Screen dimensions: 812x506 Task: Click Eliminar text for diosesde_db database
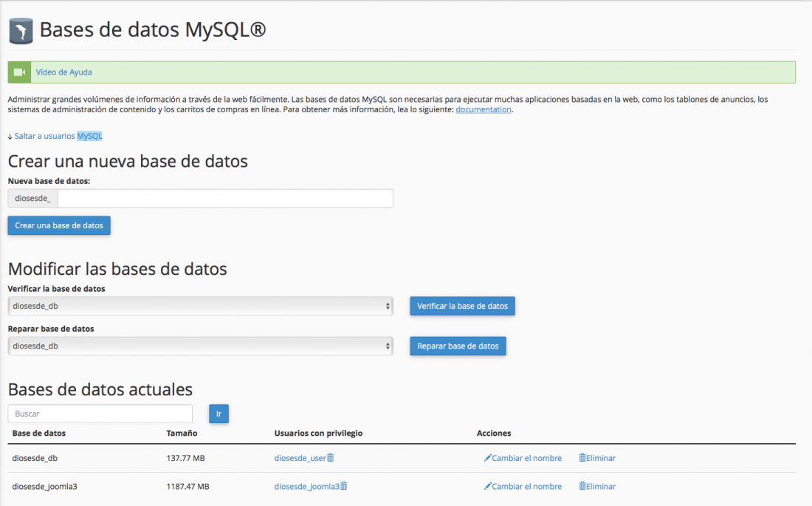[601, 458]
